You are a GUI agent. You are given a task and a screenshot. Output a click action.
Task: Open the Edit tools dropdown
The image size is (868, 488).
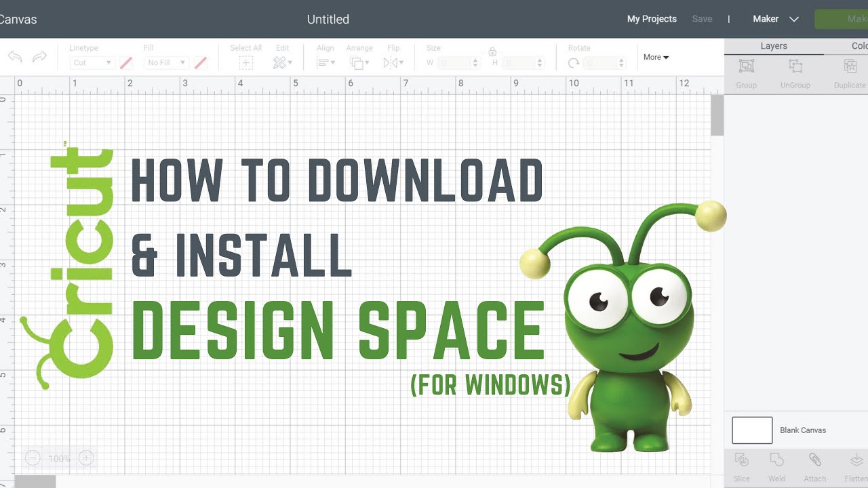[x=282, y=63]
